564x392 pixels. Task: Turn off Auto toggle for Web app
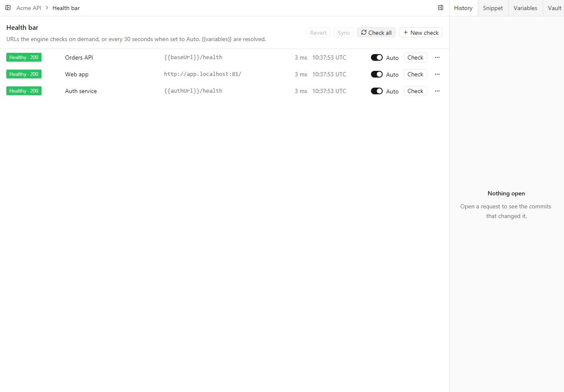[377, 74]
